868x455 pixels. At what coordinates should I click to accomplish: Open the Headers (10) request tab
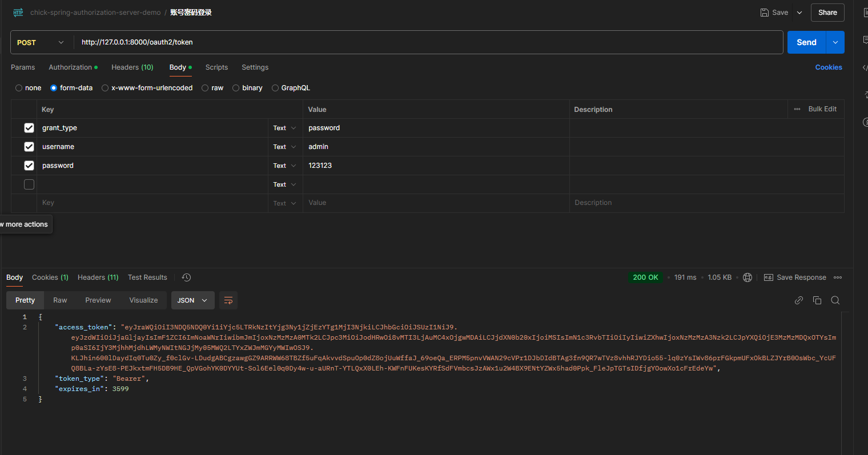point(132,67)
